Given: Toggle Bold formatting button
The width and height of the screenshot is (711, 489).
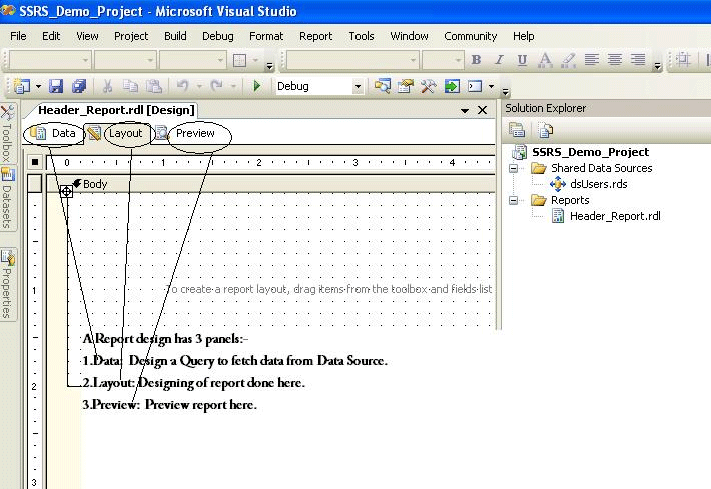Looking at the screenshot, I should (x=476, y=59).
